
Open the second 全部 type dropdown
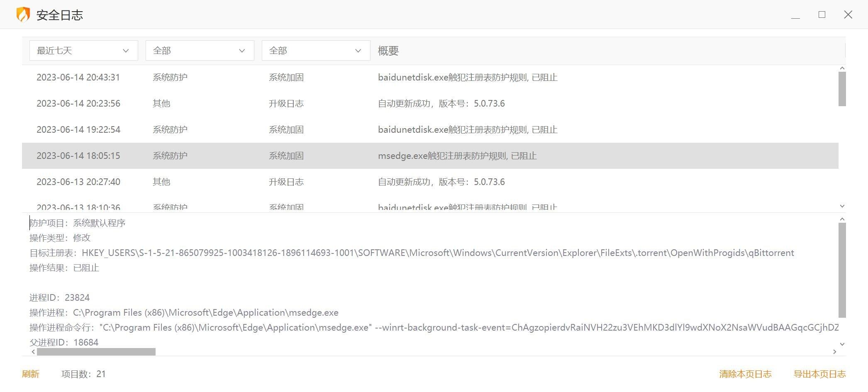[x=316, y=51]
